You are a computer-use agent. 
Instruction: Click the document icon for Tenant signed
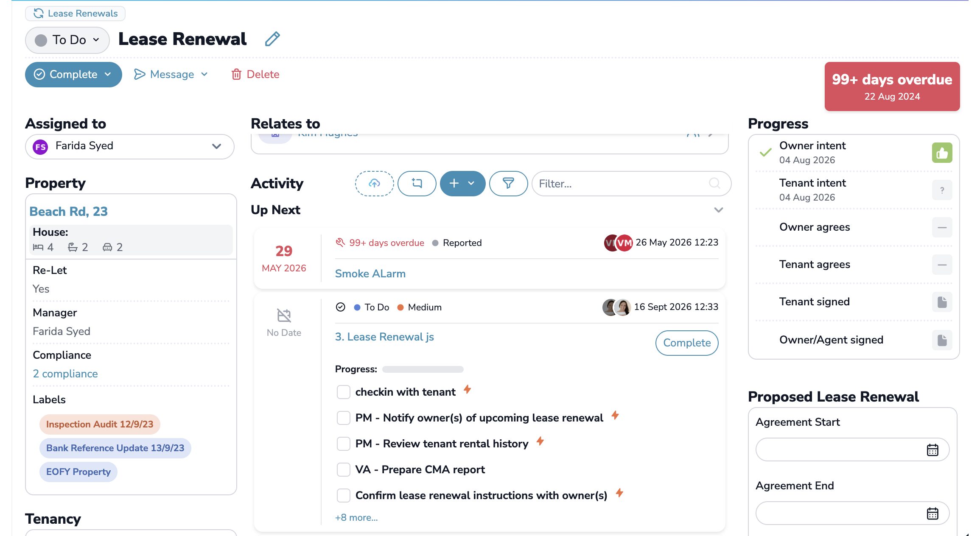coord(942,302)
